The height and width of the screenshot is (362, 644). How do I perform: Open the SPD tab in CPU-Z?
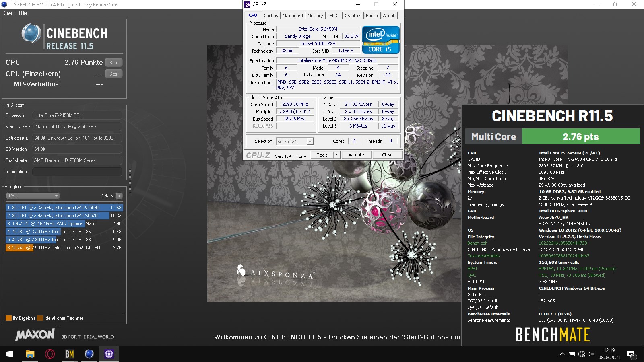click(x=334, y=16)
